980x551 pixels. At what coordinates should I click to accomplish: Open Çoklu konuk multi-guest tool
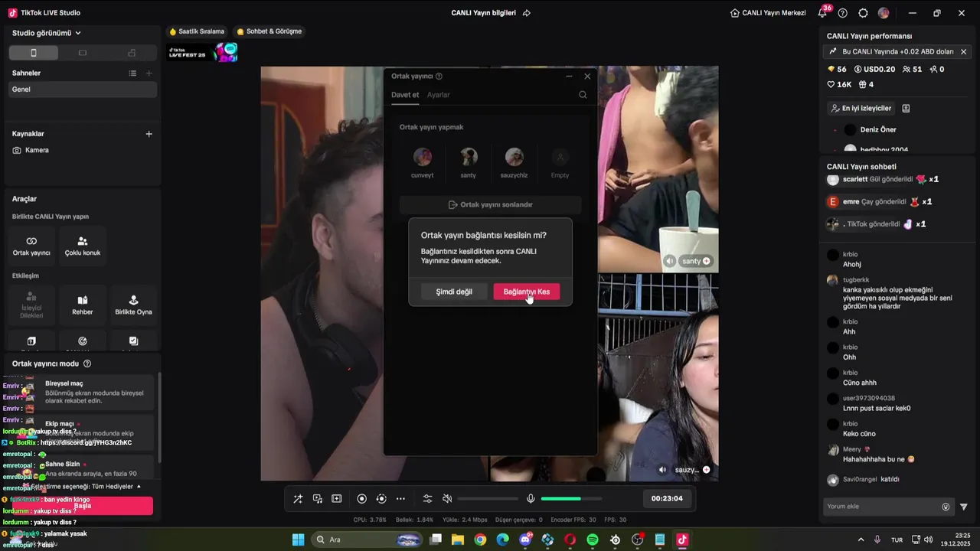[83, 246]
